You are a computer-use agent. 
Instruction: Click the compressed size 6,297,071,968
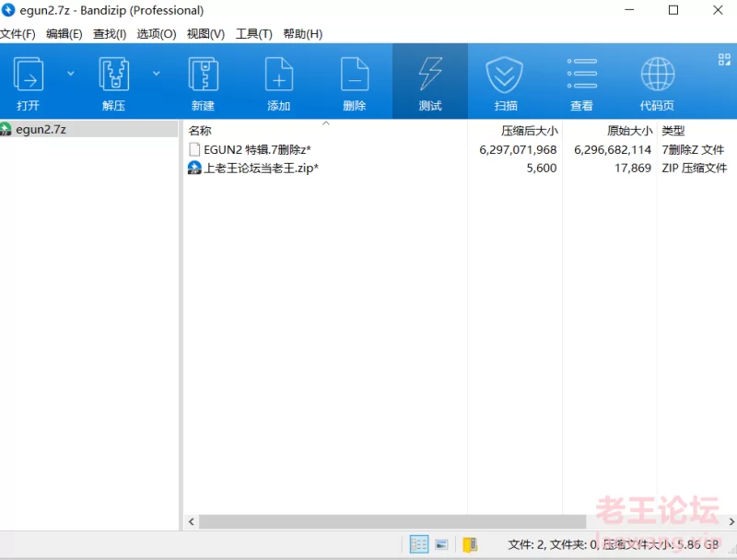518,149
